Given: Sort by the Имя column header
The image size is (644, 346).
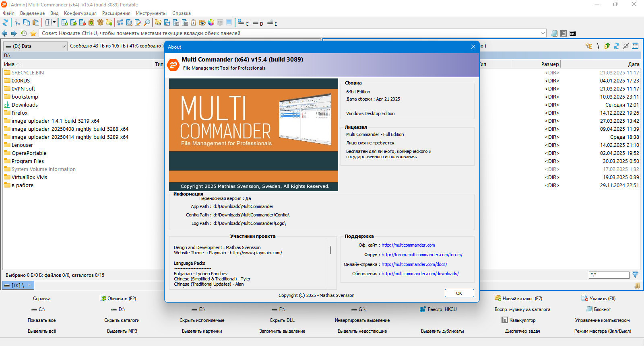Looking at the screenshot, I should click(x=78, y=64).
